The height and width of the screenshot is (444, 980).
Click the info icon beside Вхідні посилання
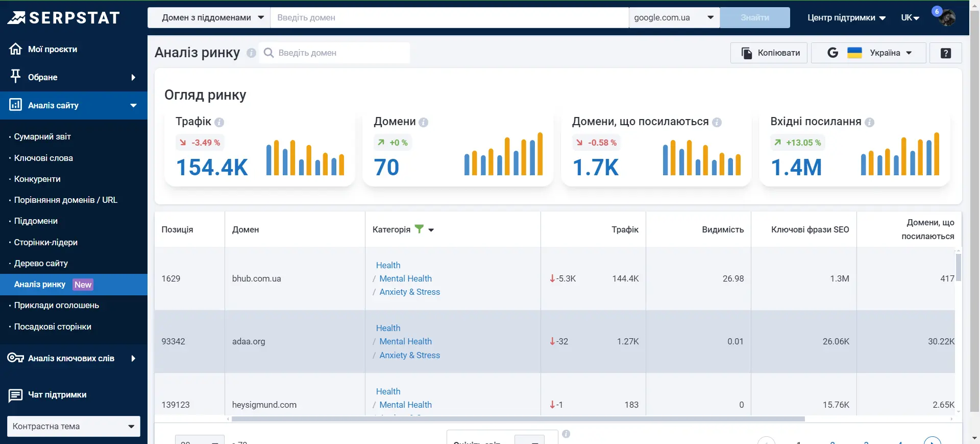pyautogui.click(x=869, y=122)
